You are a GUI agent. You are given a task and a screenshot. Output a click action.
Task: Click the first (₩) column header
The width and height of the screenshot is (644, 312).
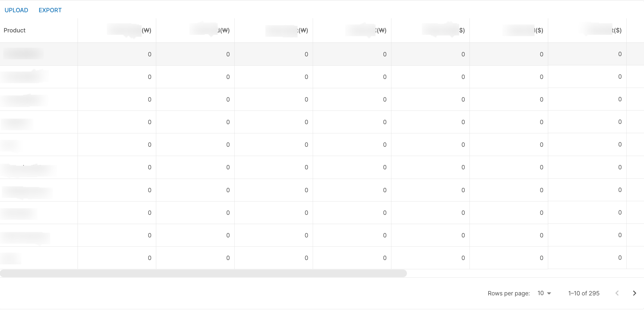click(146, 30)
